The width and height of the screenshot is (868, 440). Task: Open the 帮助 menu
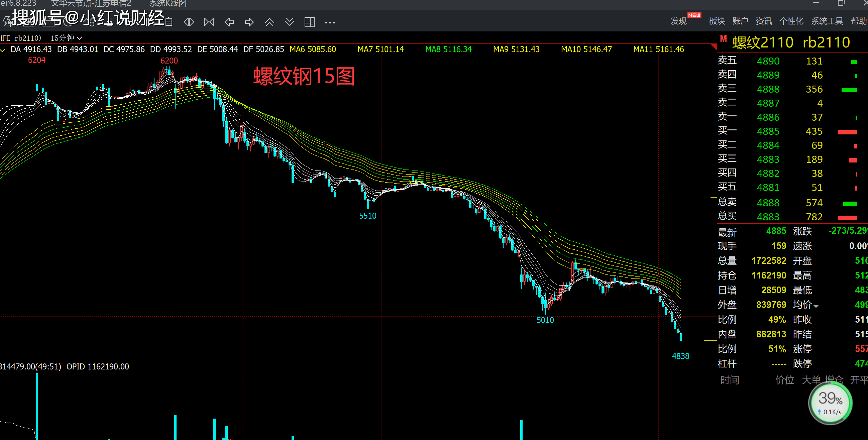coord(859,21)
